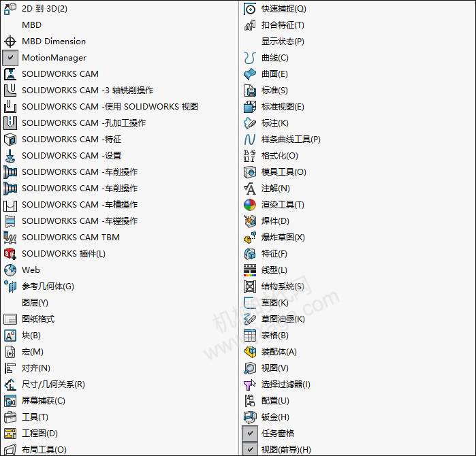Uncheck the 任务窗格 checkbox
This screenshot has height=456, width=476.
click(x=250, y=434)
